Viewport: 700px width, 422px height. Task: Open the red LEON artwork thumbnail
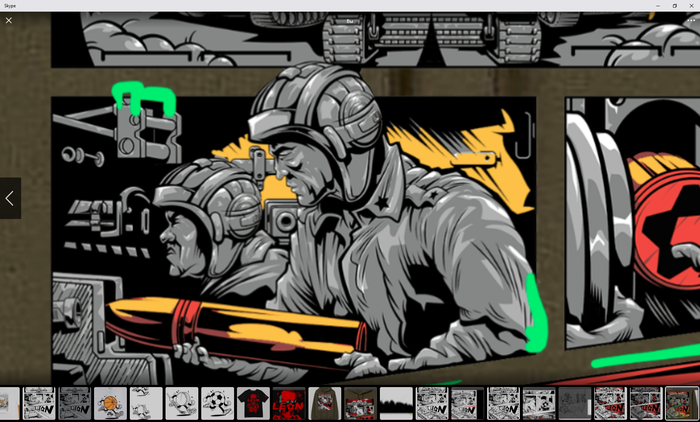pyautogui.click(x=289, y=403)
